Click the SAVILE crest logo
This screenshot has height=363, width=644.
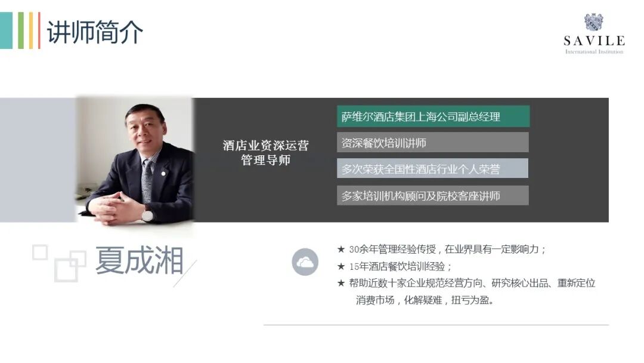coord(593,22)
